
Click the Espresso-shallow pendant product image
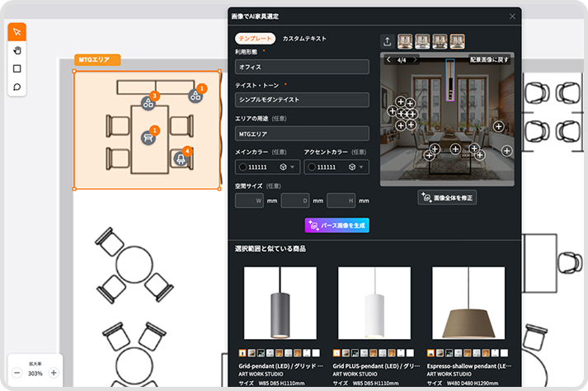(x=468, y=303)
